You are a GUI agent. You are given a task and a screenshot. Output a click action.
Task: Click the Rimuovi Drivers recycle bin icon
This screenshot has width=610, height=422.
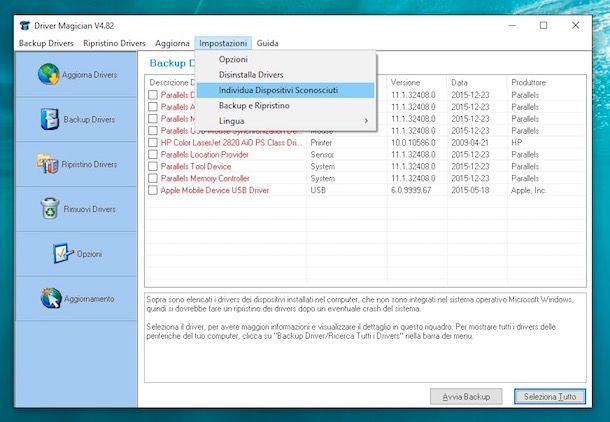(50, 208)
